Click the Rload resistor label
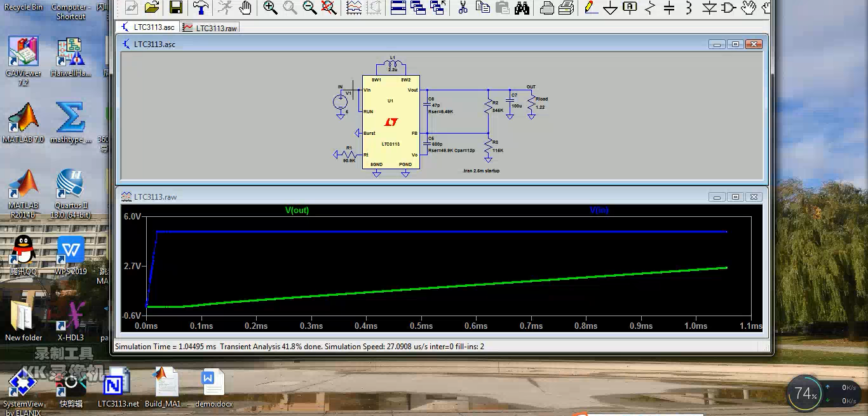868x416 pixels. 541,99
